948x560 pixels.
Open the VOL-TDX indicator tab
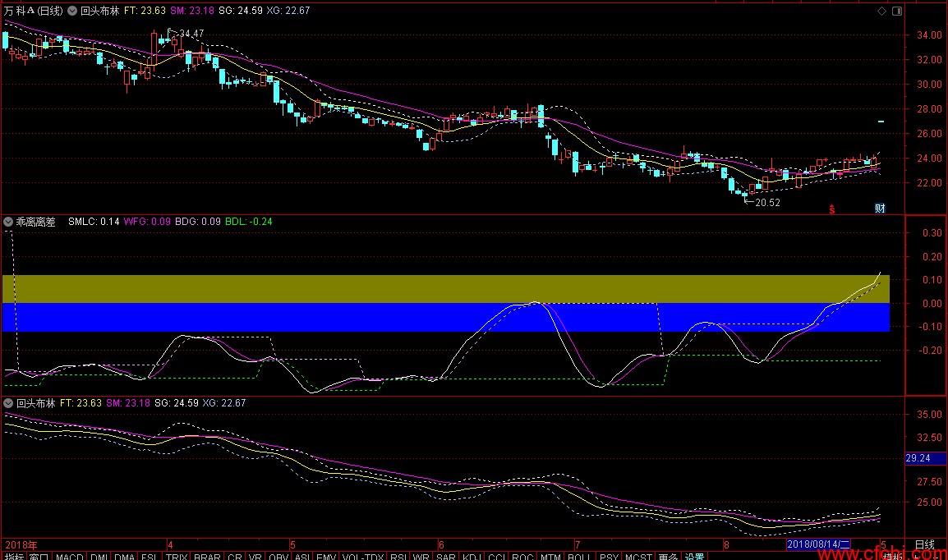(362, 556)
